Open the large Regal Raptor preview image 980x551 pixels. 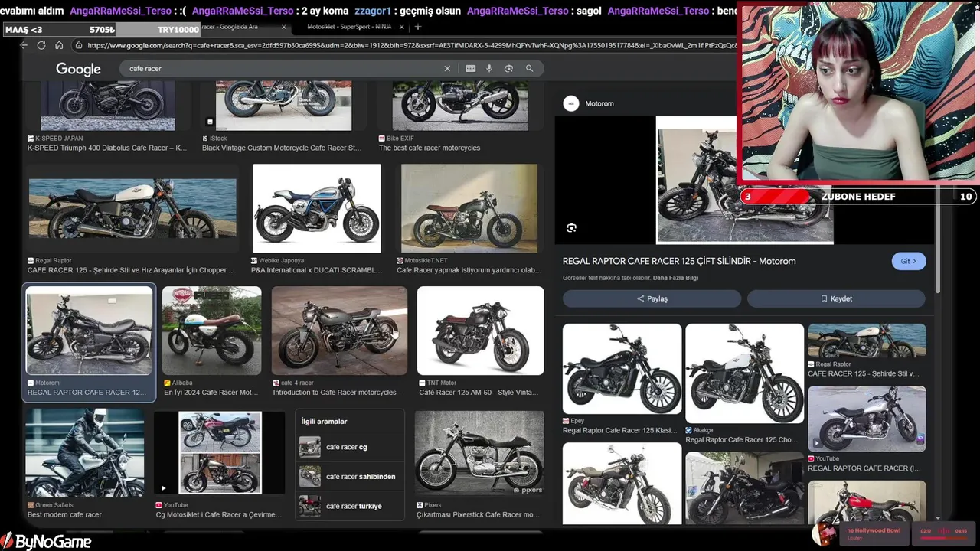pyautogui.click(x=744, y=180)
